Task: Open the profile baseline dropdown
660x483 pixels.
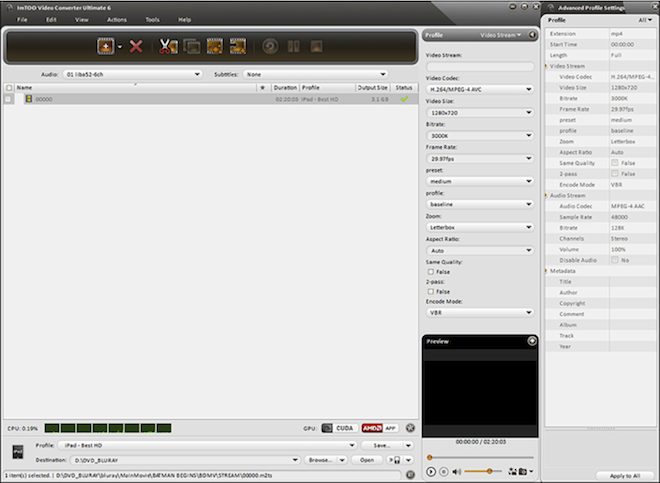Action: [480, 204]
